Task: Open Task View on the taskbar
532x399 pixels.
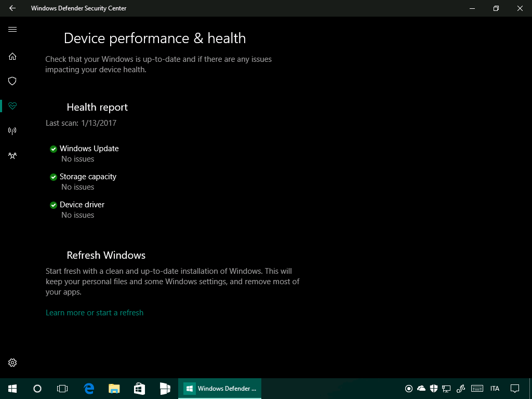Action: tap(62, 389)
